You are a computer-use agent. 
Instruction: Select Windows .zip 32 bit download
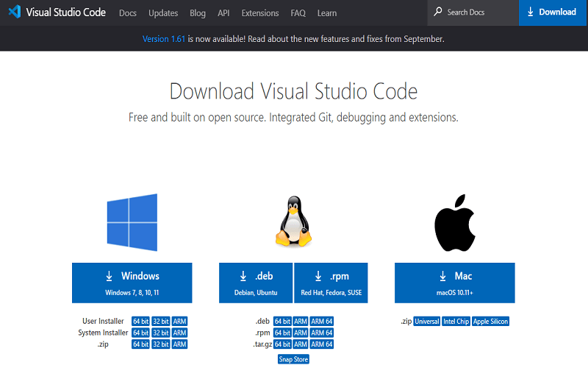click(160, 344)
